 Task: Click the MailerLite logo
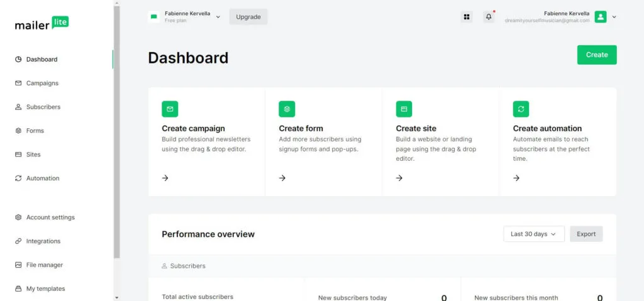click(42, 24)
